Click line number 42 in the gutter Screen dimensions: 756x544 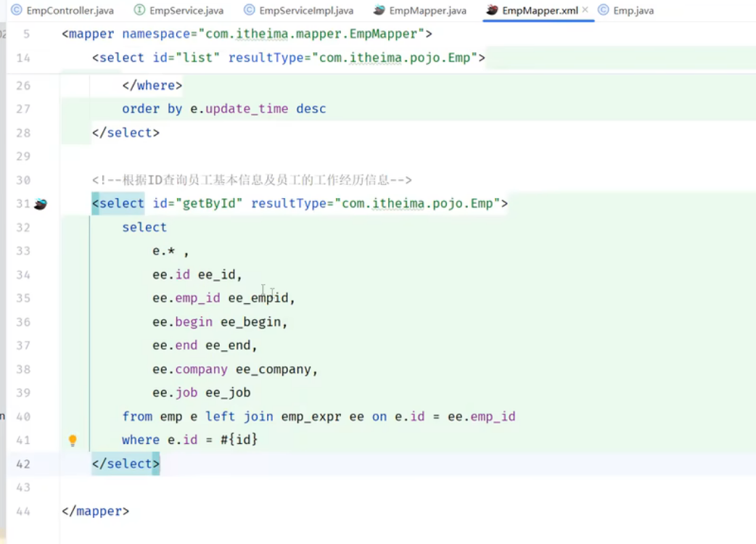click(23, 463)
